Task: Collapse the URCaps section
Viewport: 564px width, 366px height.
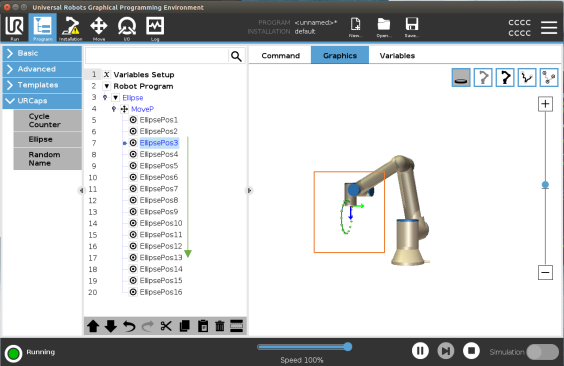Action: (42, 101)
